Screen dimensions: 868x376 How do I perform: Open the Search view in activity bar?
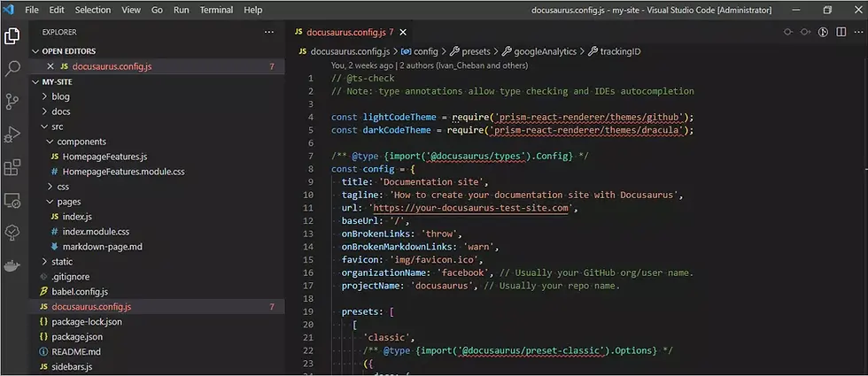12,69
